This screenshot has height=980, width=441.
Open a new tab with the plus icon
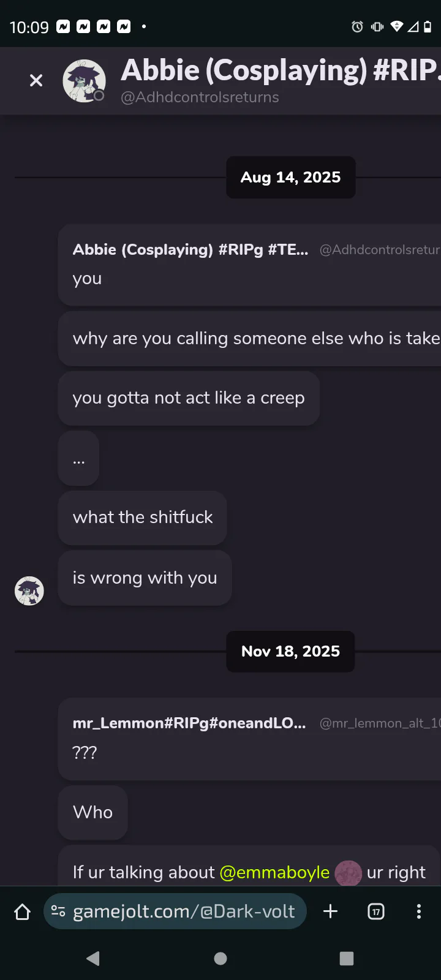point(331,911)
